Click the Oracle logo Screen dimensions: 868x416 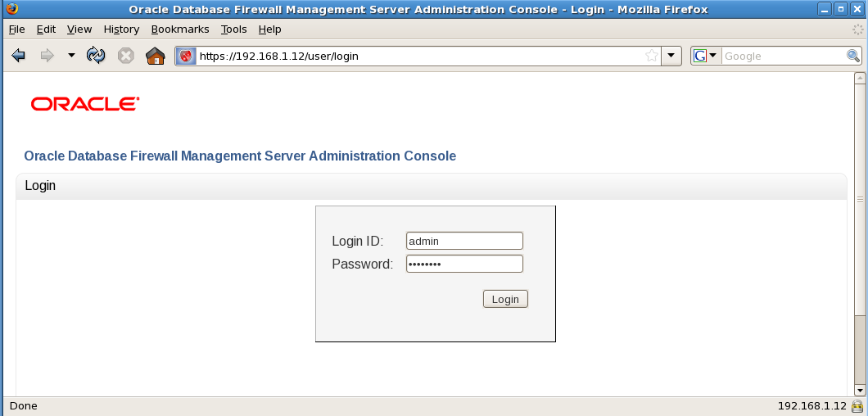(x=85, y=104)
